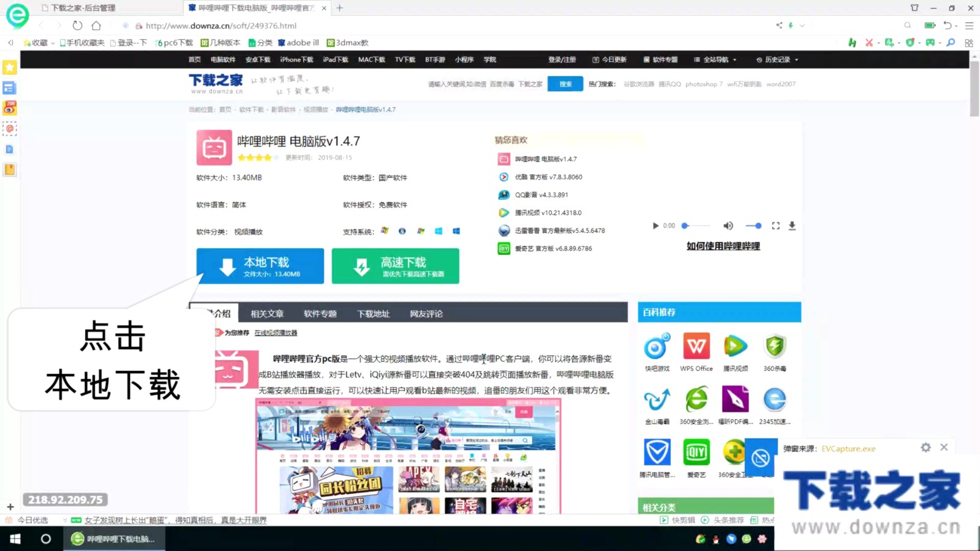This screenshot has height=551, width=980.
Task: Close the 哔哩哔哩下载电脑版 browser tab
Action: click(324, 8)
